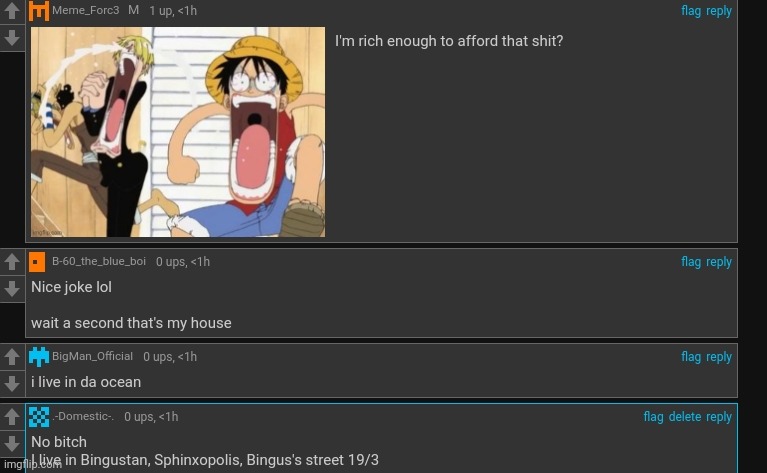
Task: Downvote Meme_Forc3's comment
Action: 11,38
